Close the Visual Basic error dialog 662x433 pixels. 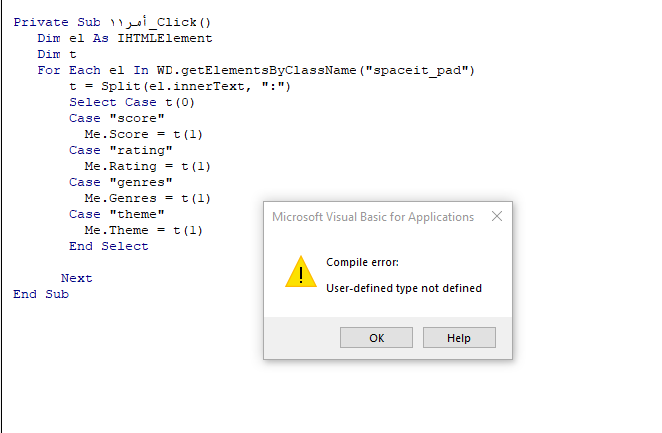pyautogui.click(x=497, y=216)
